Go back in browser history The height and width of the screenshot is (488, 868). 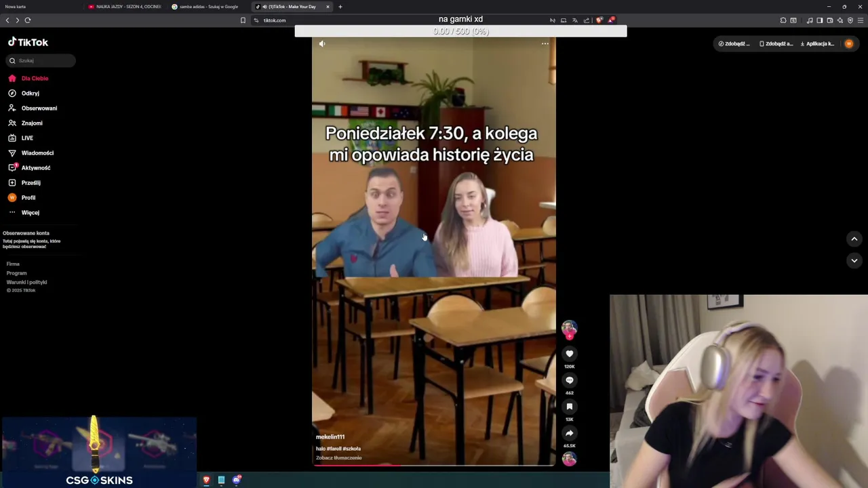(x=7, y=20)
